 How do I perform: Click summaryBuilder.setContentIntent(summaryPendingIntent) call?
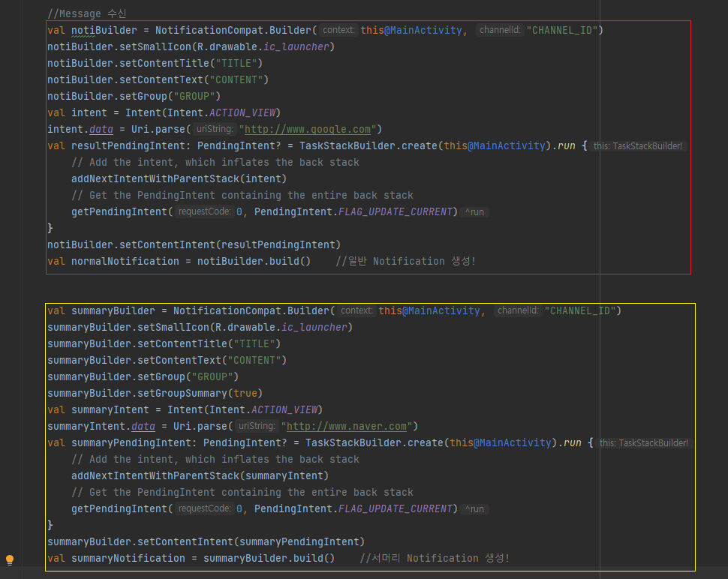(206, 542)
